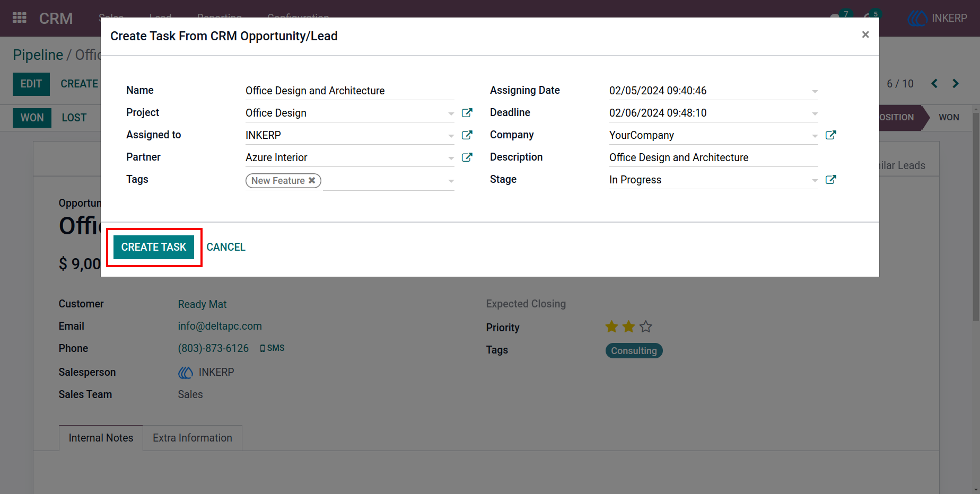This screenshot has height=494, width=980.
Task: Go to next pipeline record arrow
Action: 956,84
